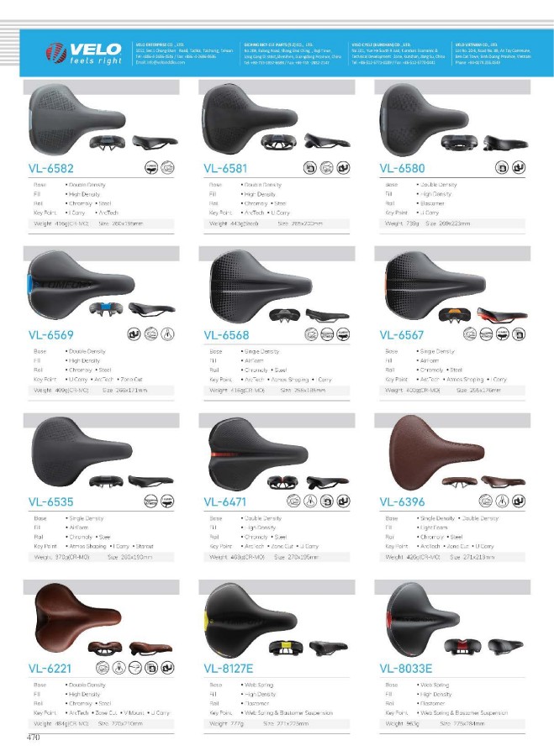Viewport: 554px width, 756px height.
Task: Click the VL-8033E model heading
Action: click(x=405, y=669)
